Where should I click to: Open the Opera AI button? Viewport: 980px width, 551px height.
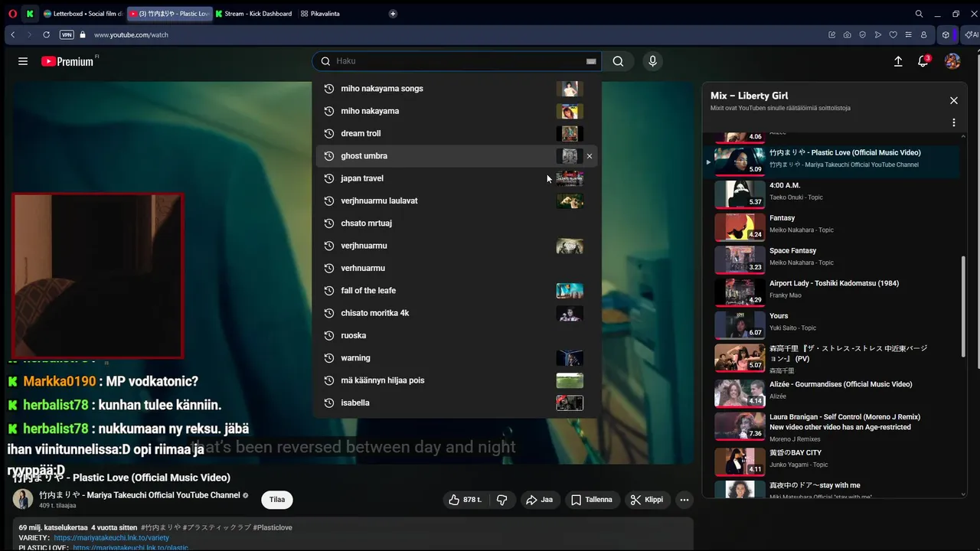[971, 34]
